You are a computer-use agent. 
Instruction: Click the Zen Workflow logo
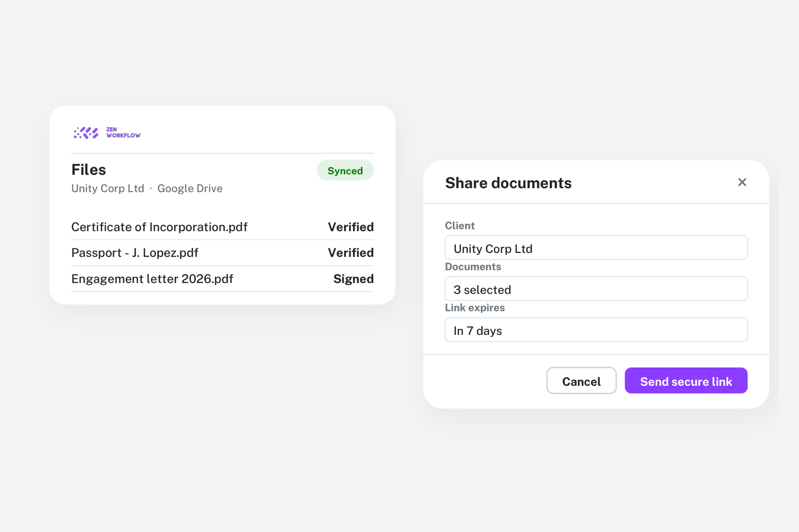(x=107, y=133)
